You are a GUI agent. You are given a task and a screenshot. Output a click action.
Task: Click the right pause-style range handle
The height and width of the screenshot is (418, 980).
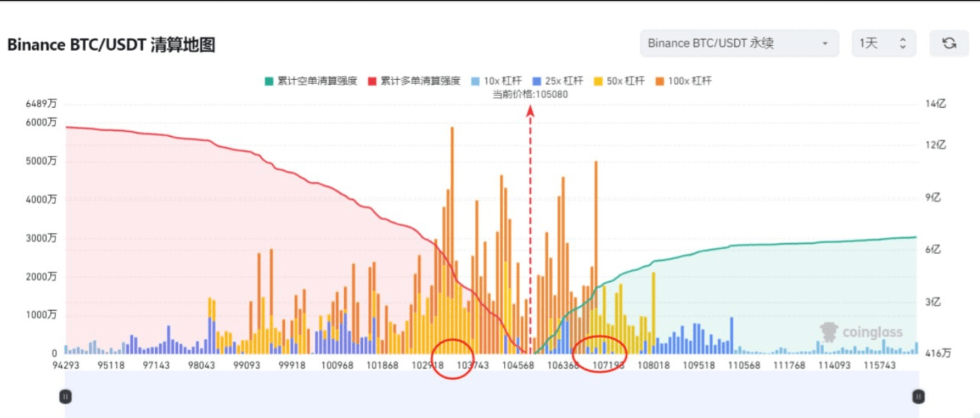coord(918,396)
